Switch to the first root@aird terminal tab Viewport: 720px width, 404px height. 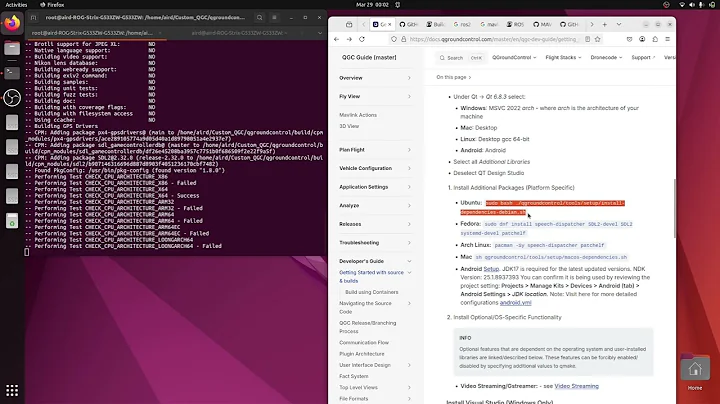click(92, 33)
